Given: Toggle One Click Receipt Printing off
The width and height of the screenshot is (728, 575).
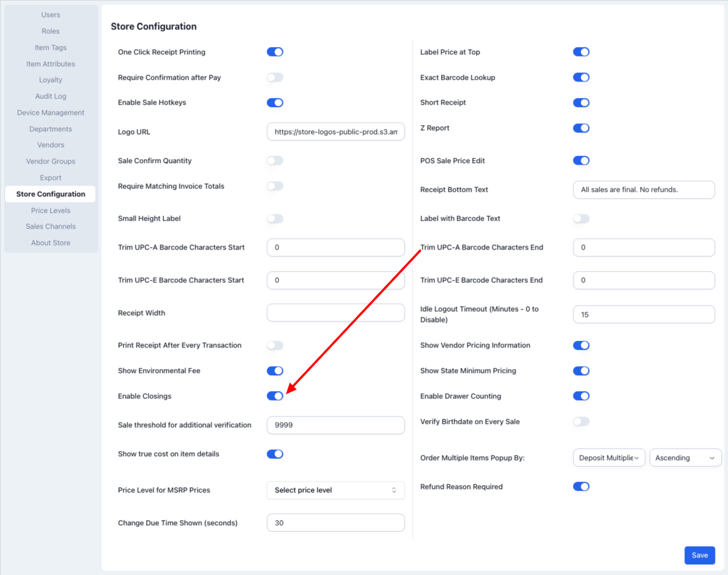Looking at the screenshot, I should 275,52.
